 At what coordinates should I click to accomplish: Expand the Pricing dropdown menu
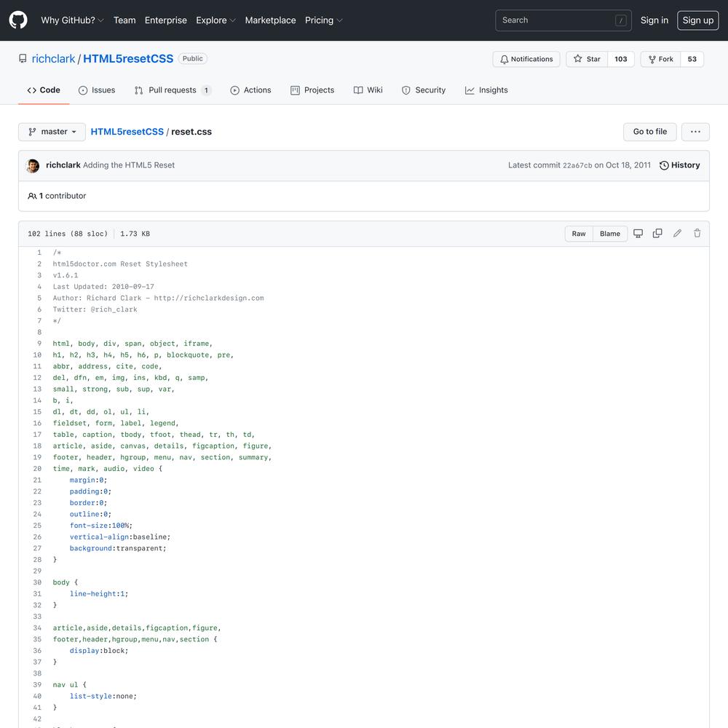tap(323, 20)
